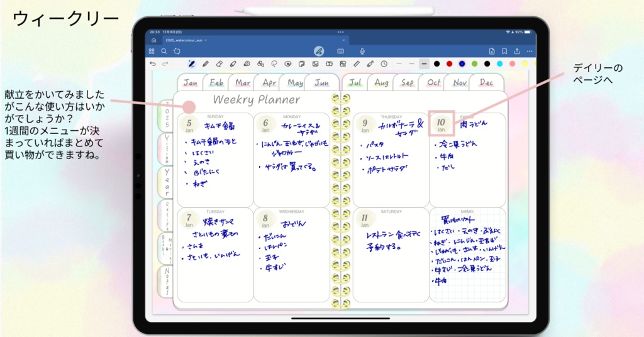Choose the medium stroke width
The width and height of the screenshot is (644, 337).
[411, 64]
